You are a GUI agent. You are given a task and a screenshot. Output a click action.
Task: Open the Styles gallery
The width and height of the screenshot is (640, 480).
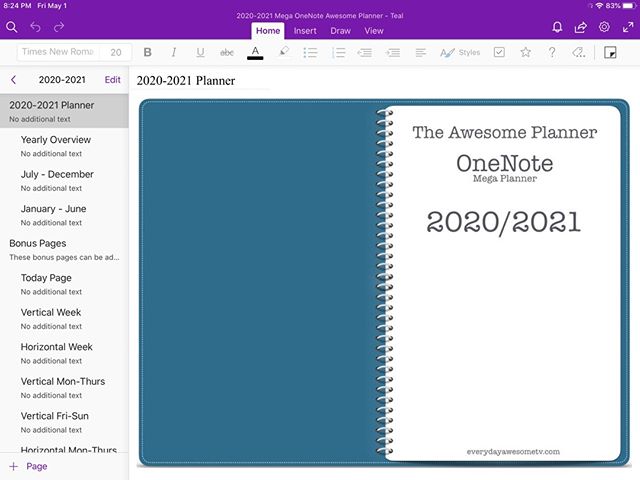[x=460, y=53]
